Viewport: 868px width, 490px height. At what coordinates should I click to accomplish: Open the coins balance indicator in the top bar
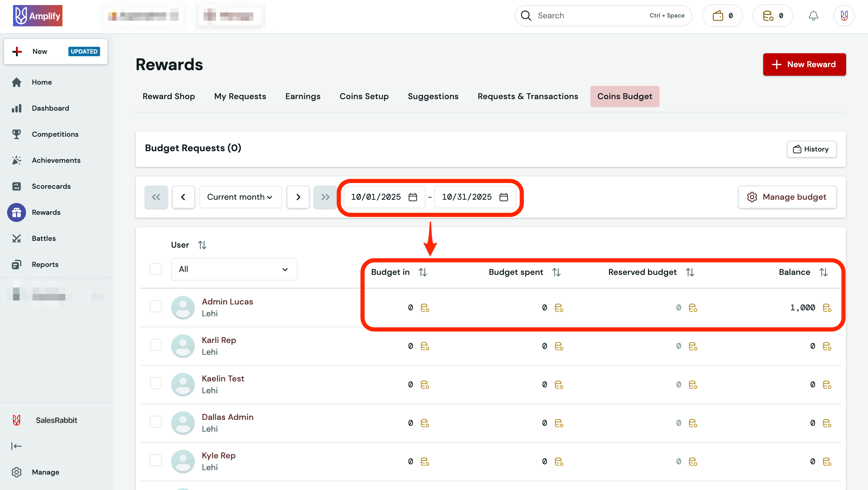772,15
